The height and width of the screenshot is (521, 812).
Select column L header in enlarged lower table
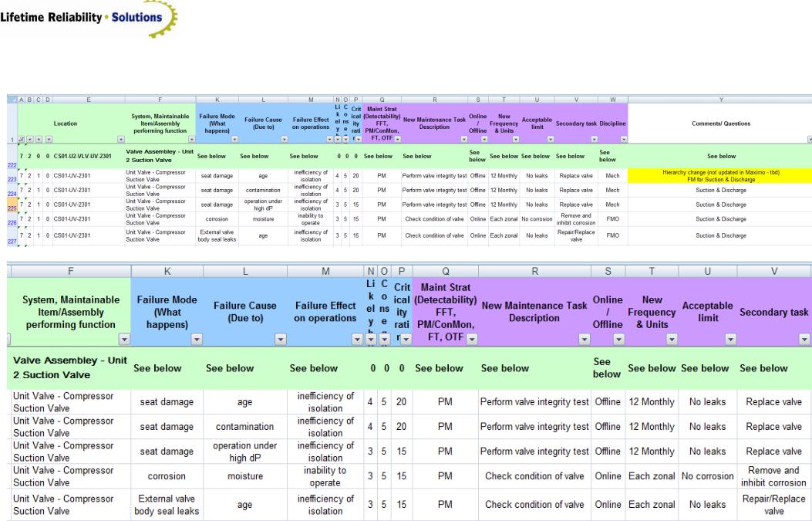(x=245, y=271)
